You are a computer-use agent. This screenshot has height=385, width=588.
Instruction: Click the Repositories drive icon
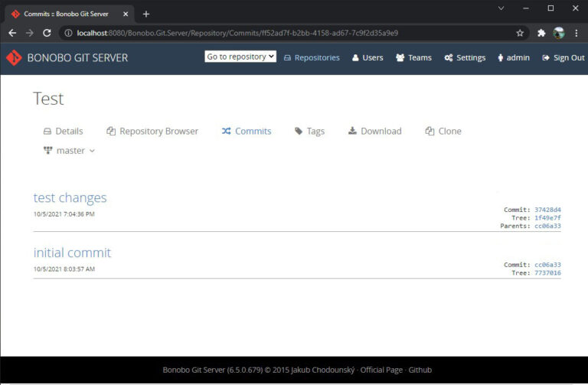(287, 57)
